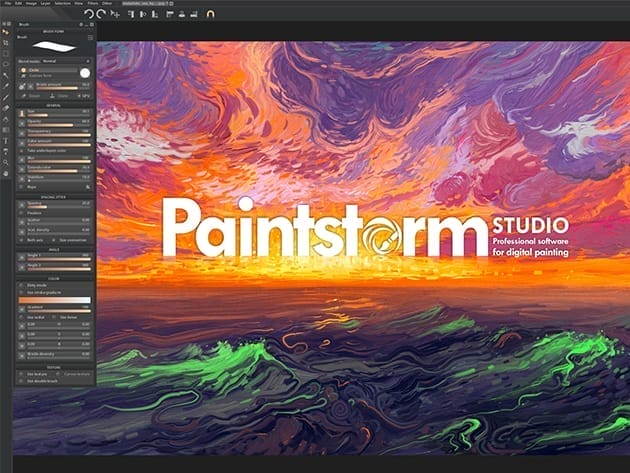The width and height of the screenshot is (630, 473).
Task: Click the brush stroke preview thumbnail
Action: coord(54,46)
